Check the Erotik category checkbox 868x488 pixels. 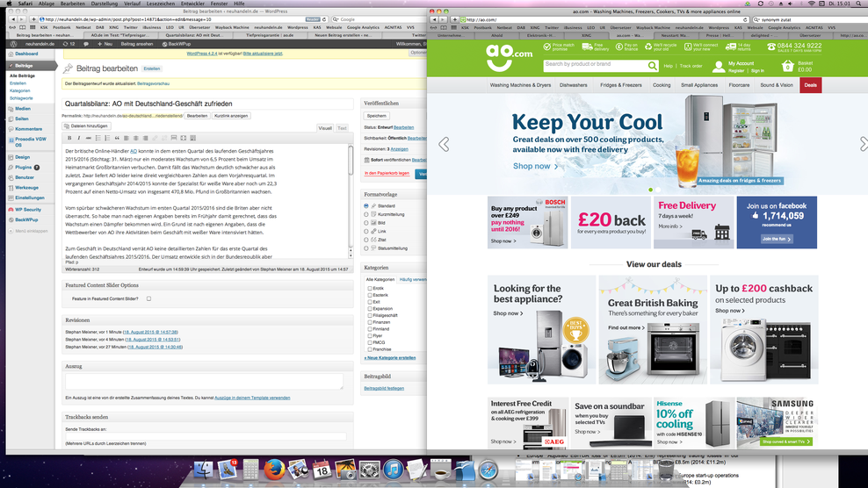coord(370,288)
